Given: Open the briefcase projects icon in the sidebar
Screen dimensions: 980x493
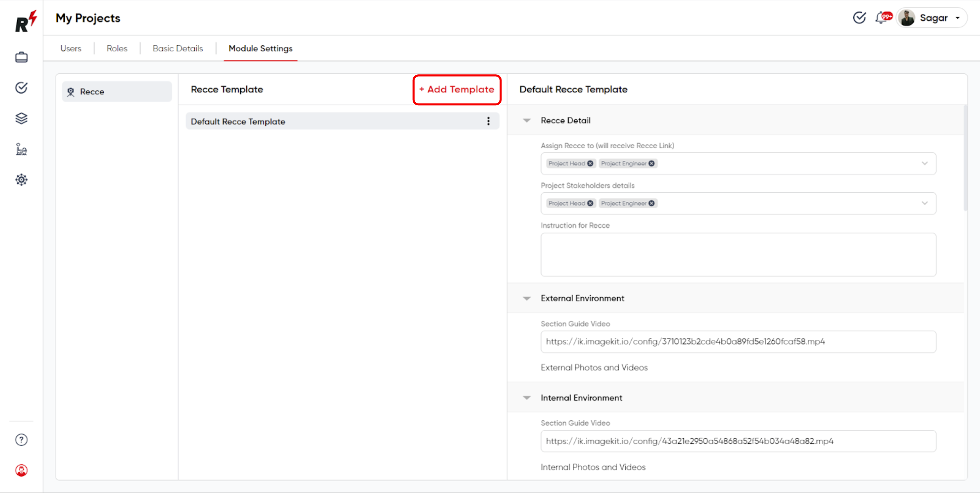Looking at the screenshot, I should (21, 57).
